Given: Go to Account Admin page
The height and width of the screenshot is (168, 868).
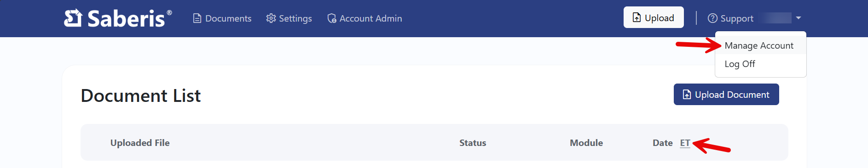Looking at the screenshot, I should tap(365, 18).
